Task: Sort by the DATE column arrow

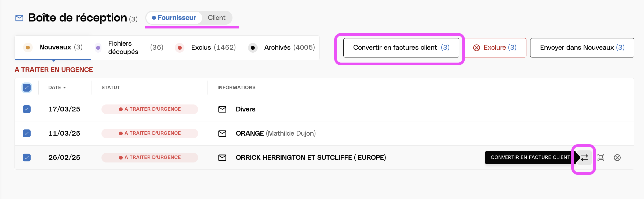Action: point(64,88)
